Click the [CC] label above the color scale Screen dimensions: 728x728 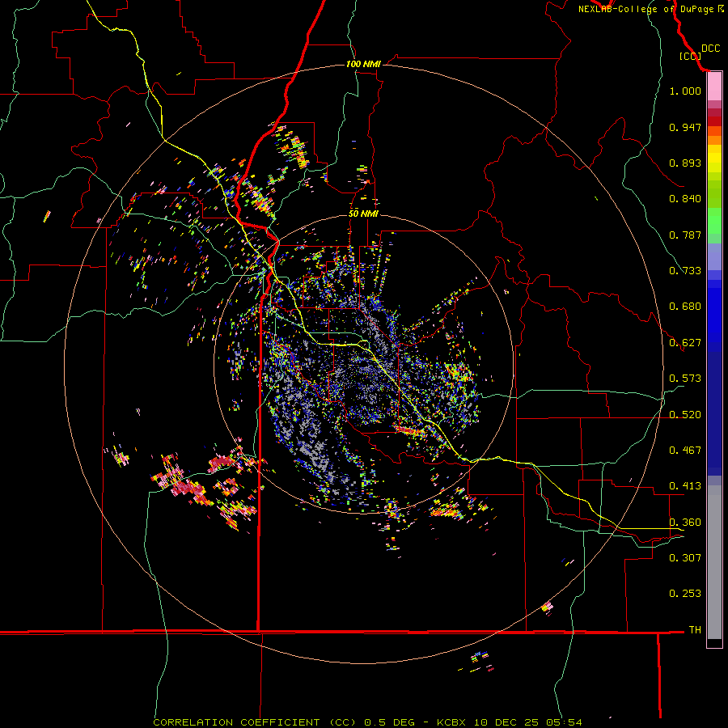tap(691, 56)
